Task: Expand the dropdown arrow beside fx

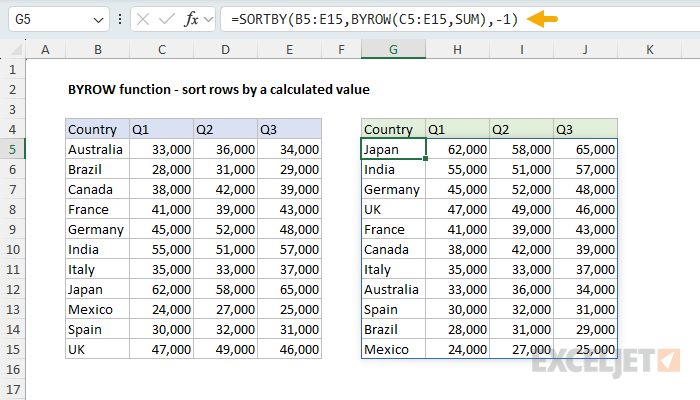Action: [208, 20]
